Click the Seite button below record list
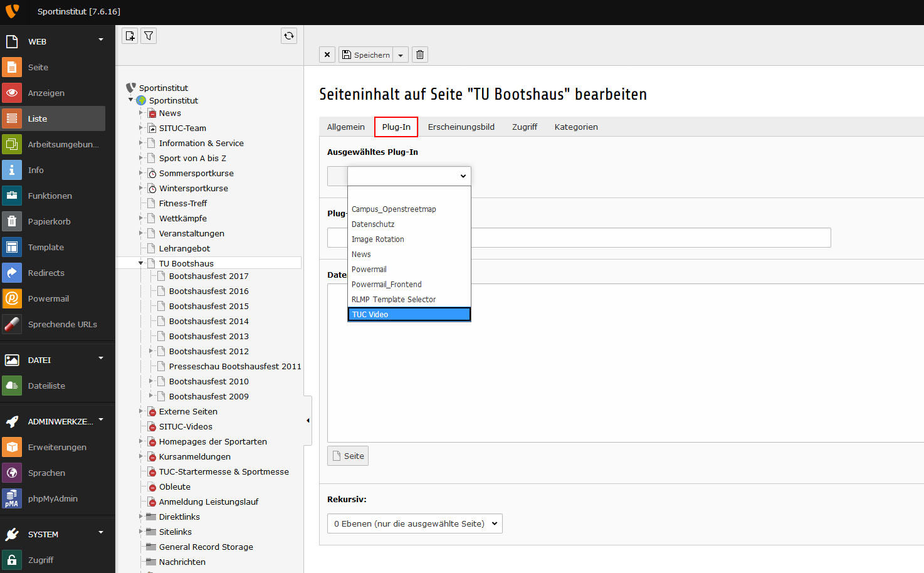The image size is (924, 573). click(x=348, y=456)
